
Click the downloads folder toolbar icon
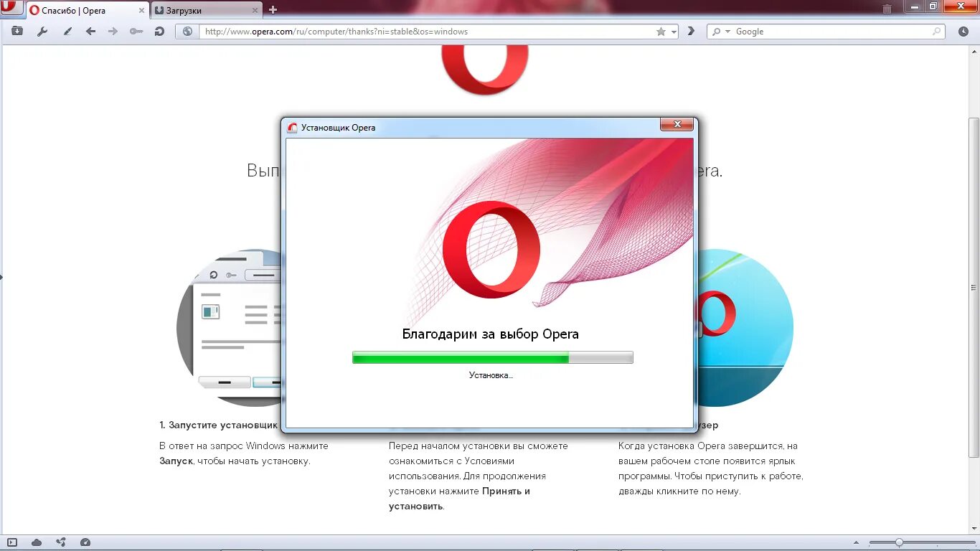pos(17,32)
